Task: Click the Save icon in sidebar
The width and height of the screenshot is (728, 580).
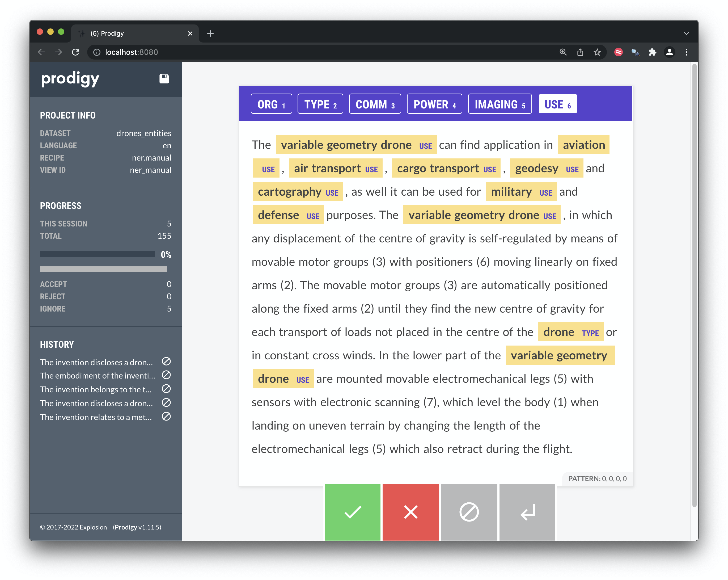Action: coord(164,79)
